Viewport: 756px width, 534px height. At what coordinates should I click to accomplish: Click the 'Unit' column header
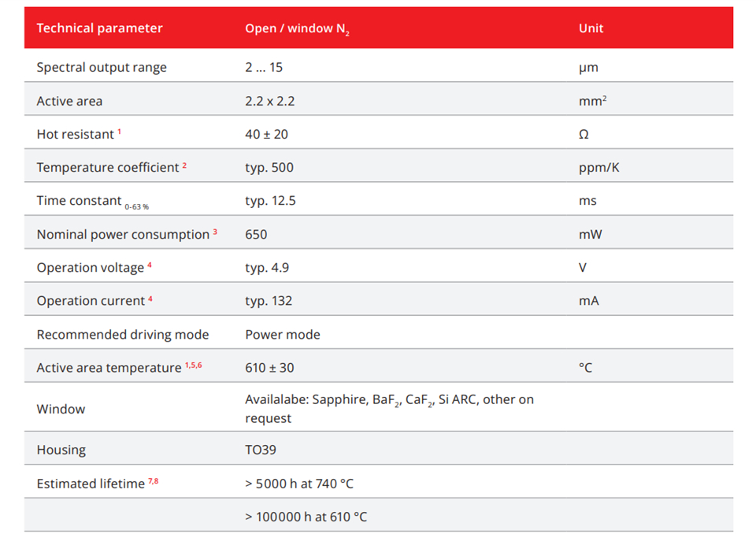pyautogui.click(x=591, y=28)
